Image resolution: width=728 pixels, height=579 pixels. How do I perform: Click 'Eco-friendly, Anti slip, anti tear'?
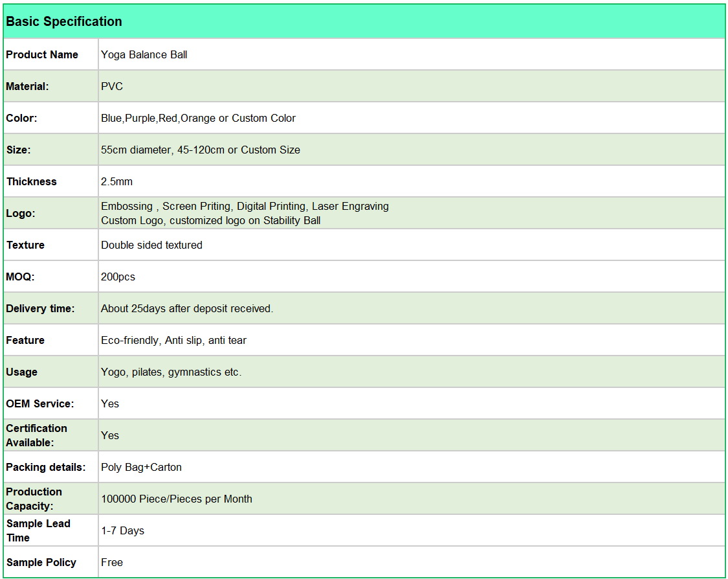click(173, 340)
